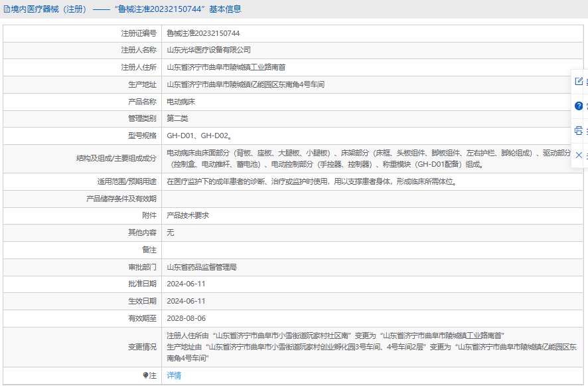Click the pin marker icon beside 注
The image size is (588, 386).
click(x=146, y=376)
